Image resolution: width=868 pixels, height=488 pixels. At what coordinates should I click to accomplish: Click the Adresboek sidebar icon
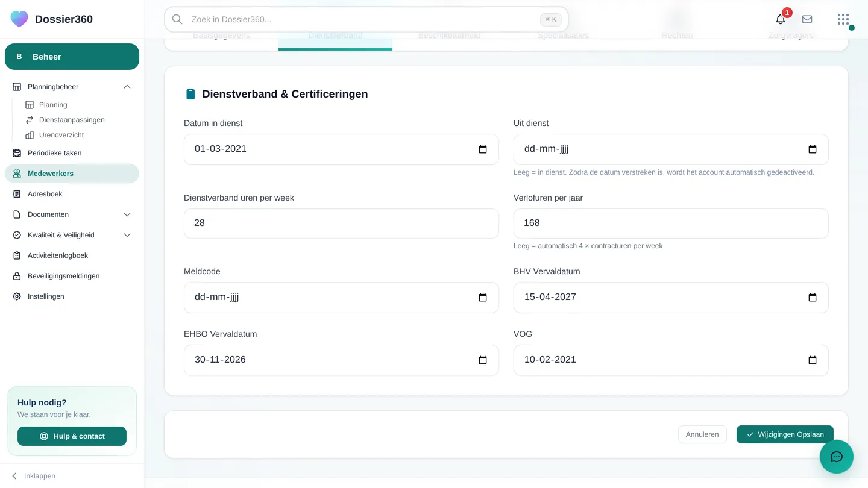pos(17,194)
